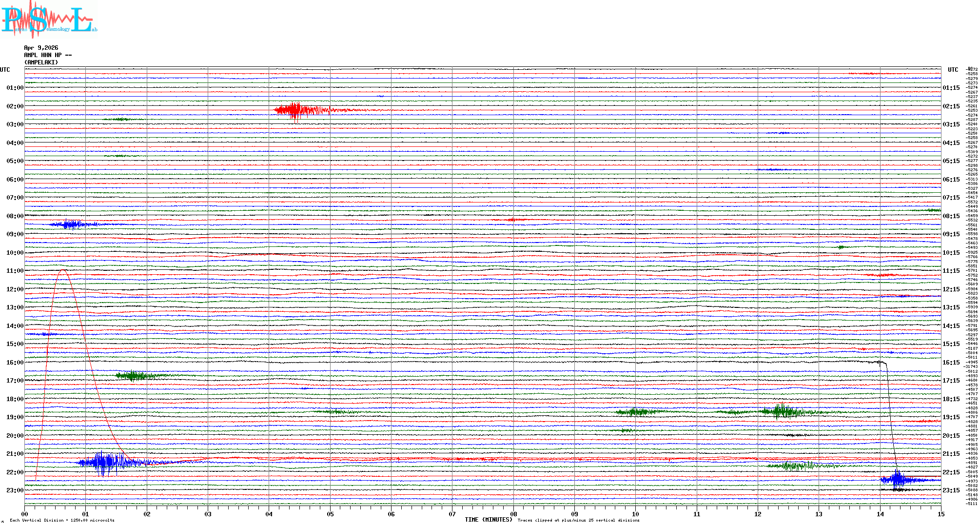980x527 pixels.
Task: Click the peak of the large red spike
Action: tap(62, 270)
